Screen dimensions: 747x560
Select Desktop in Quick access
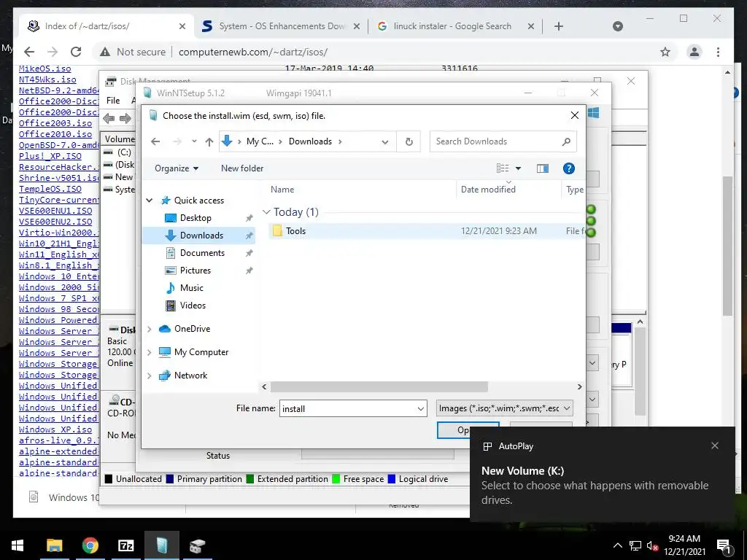[196, 217]
